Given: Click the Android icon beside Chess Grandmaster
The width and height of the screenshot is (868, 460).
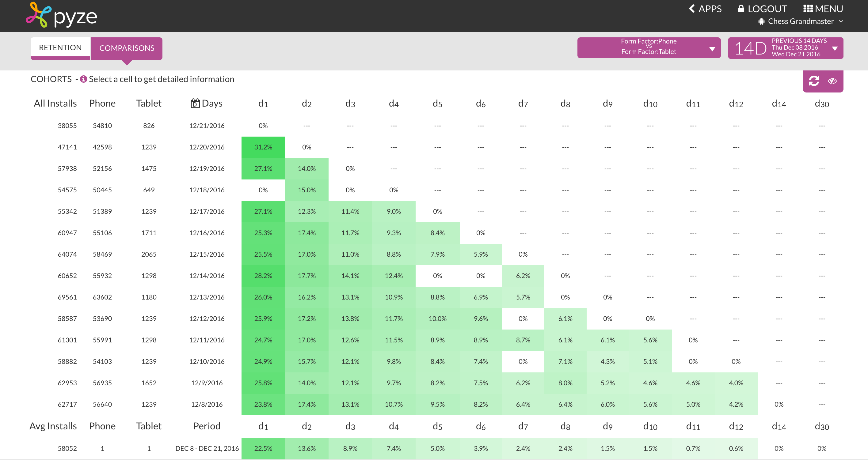Looking at the screenshot, I should [x=761, y=21].
